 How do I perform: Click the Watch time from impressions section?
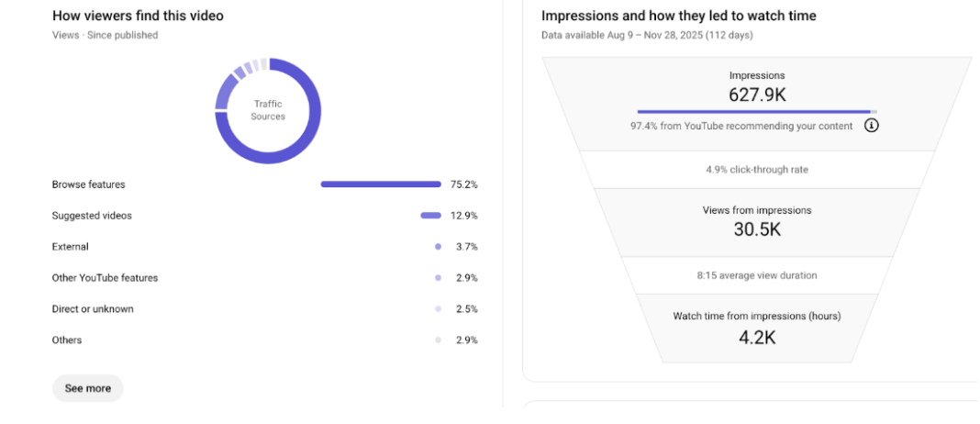757,327
